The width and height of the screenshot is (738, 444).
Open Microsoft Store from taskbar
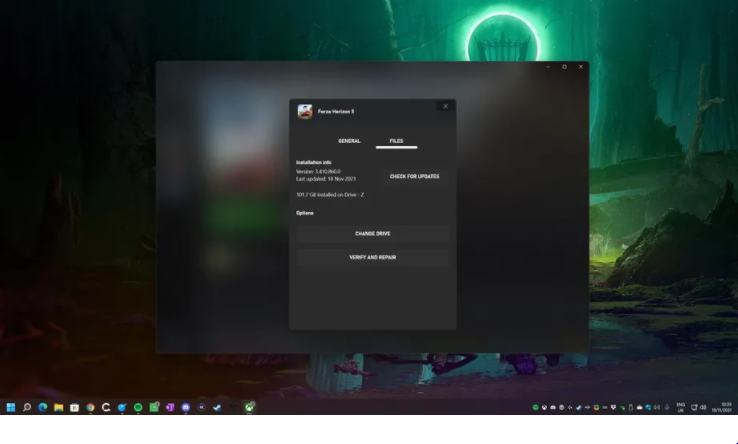[x=74, y=407]
